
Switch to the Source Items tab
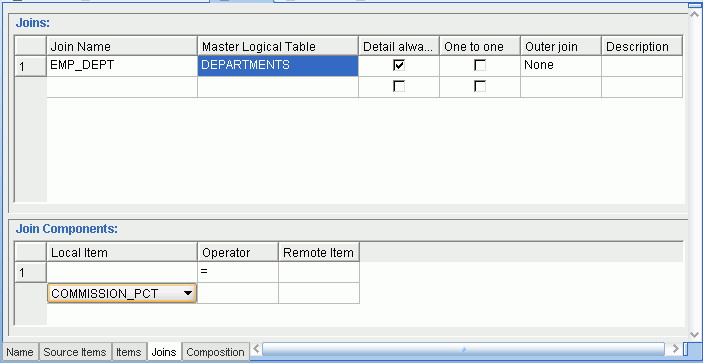pyautogui.click(x=75, y=352)
